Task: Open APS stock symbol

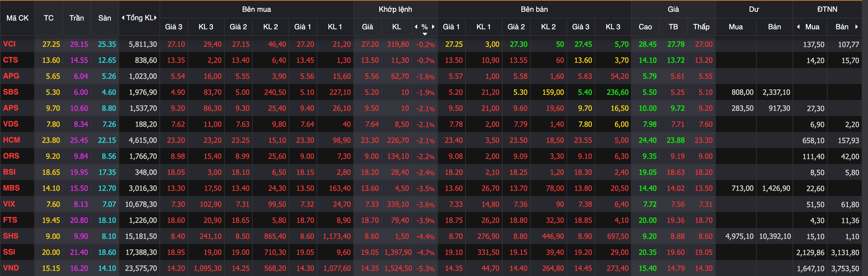Action: (11, 108)
